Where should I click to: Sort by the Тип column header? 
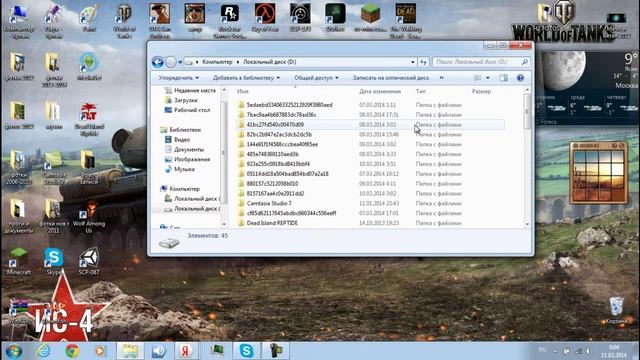pyautogui.click(x=420, y=91)
